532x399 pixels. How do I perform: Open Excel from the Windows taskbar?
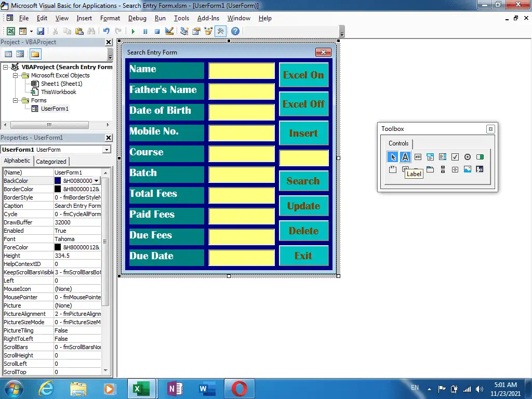(141, 389)
